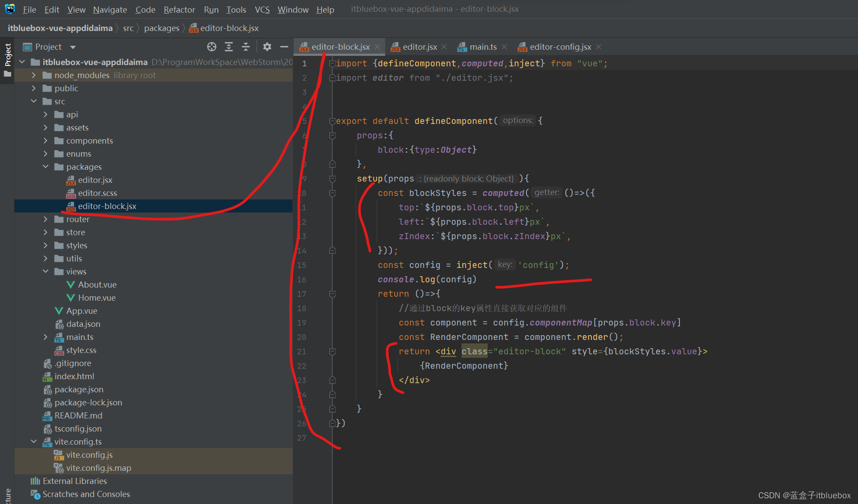Image resolution: width=858 pixels, height=504 pixels.
Task: Expand the node_modules folder
Action: pos(34,75)
